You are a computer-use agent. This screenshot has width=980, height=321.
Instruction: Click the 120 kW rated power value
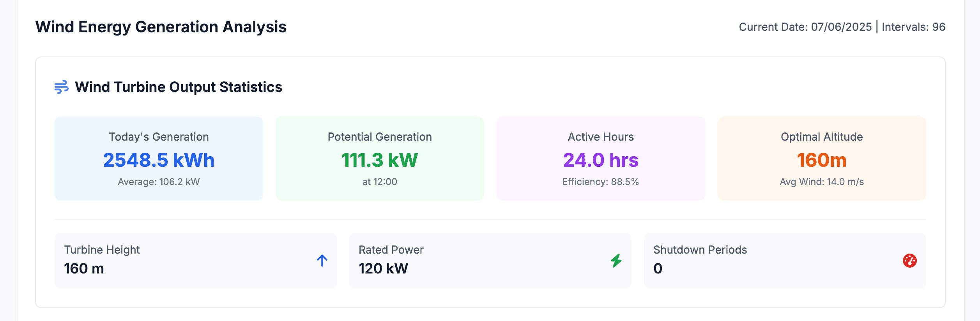(x=383, y=268)
